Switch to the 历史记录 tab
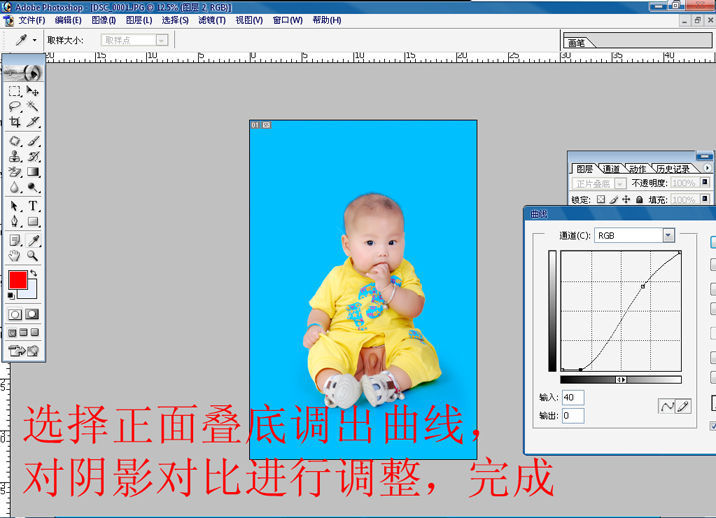Viewport: 716px width, 518px height. 673,169
